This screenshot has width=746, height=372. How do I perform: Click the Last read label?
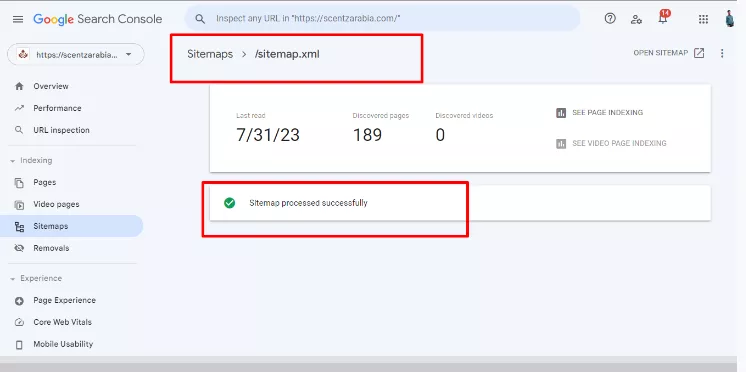click(251, 116)
